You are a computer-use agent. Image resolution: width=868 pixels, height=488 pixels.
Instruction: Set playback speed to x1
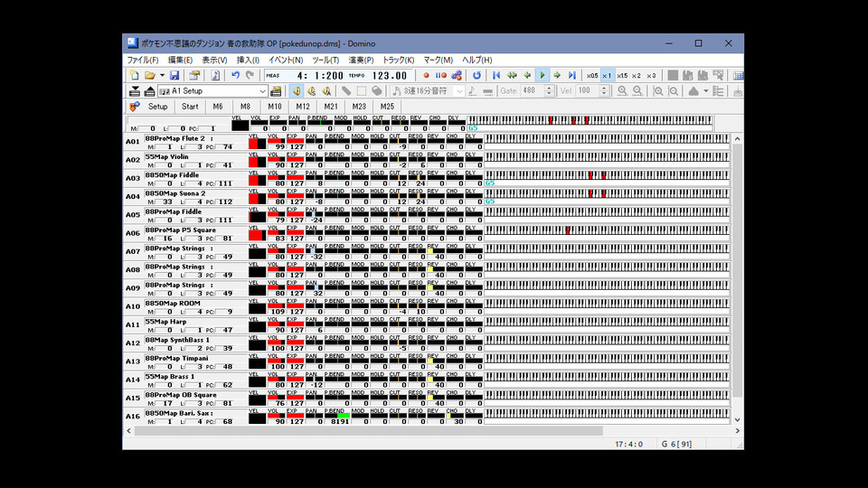607,75
